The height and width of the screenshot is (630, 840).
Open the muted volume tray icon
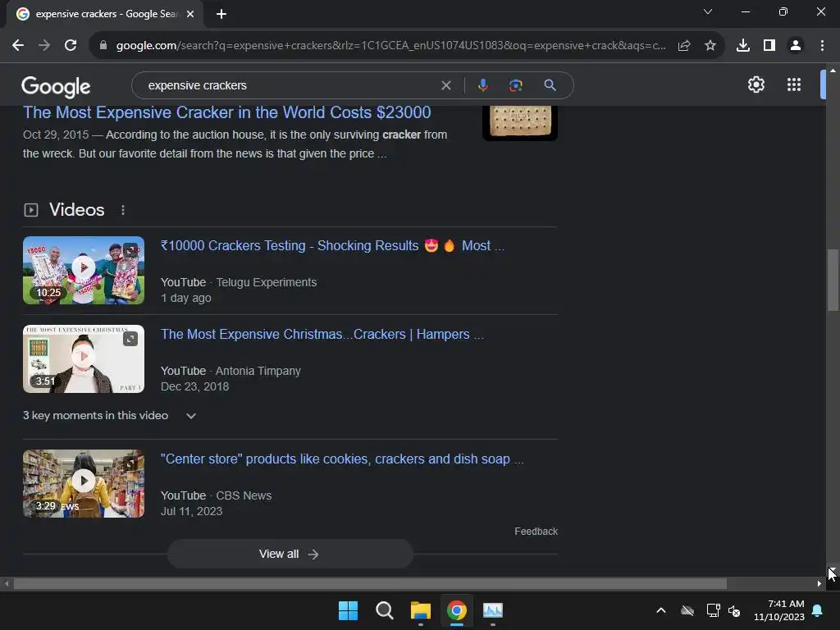coord(734,610)
